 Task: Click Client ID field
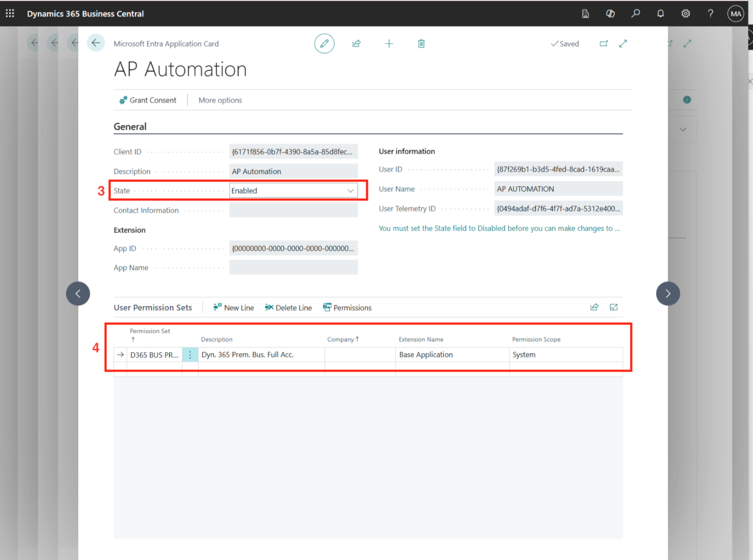click(x=293, y=151)
